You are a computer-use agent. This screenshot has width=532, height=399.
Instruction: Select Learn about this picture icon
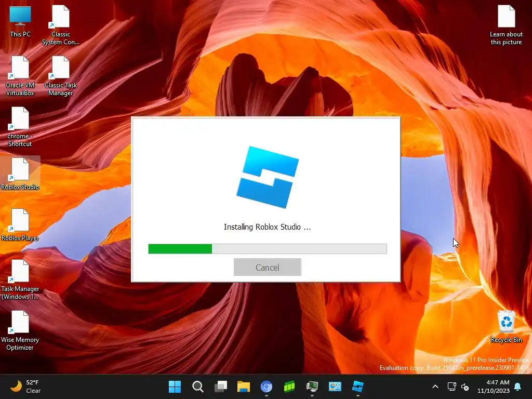pos(506,25)
